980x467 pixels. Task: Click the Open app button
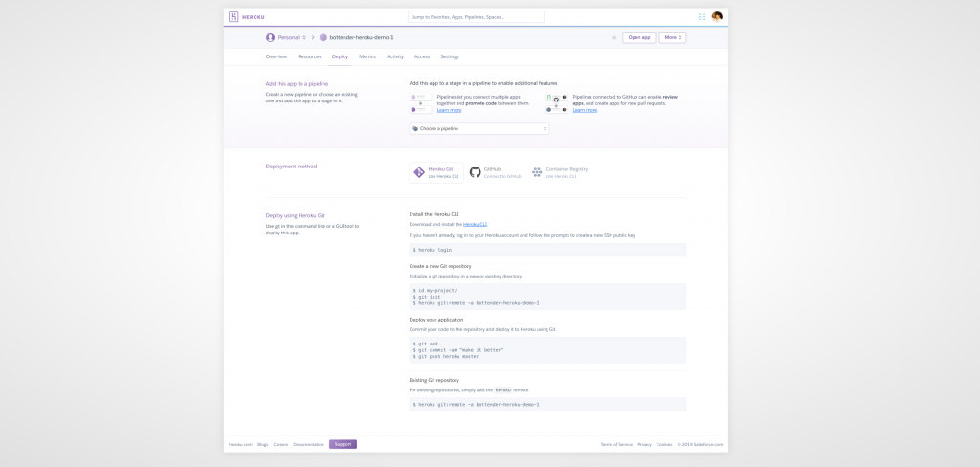coord(638,37)
